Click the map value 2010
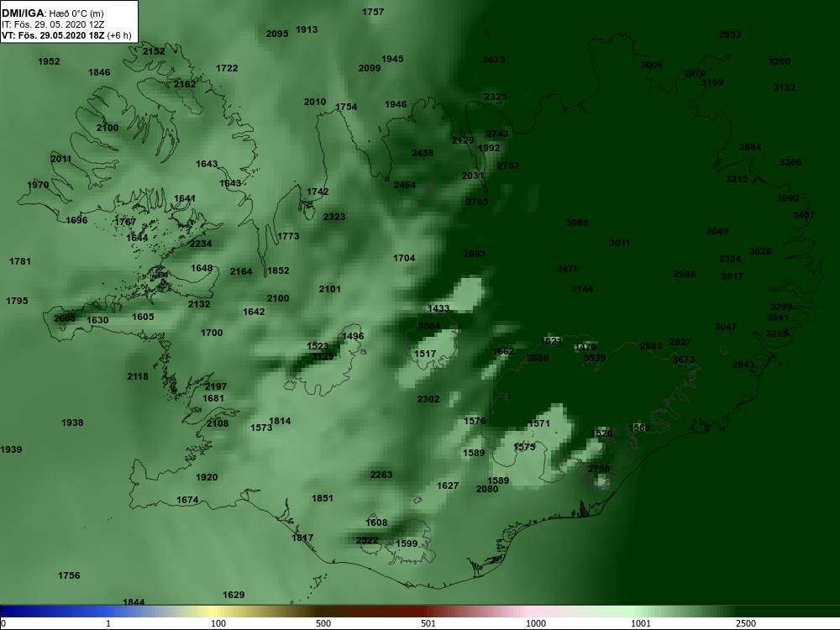840x630 pixels. tap(314, 102)
